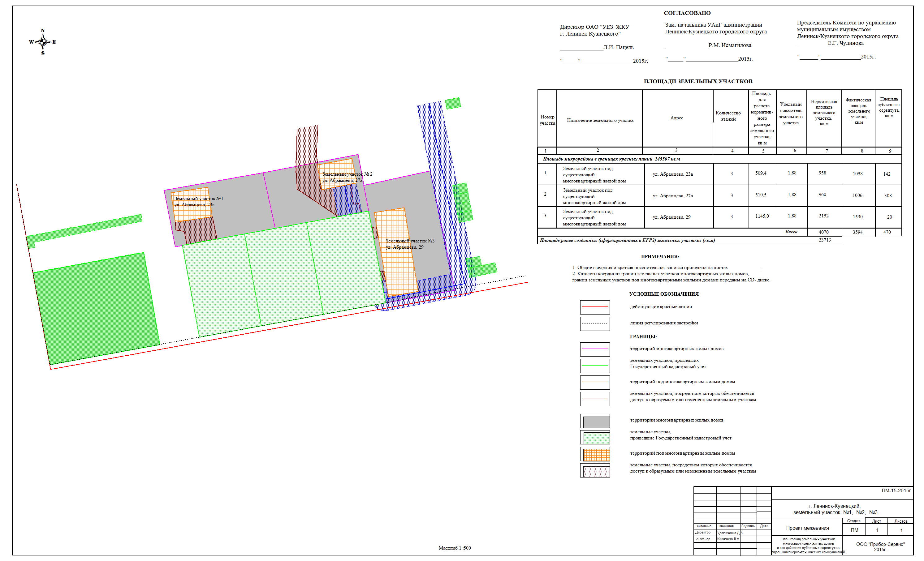Click the gray fill territory legend swatch

[596, 422]
